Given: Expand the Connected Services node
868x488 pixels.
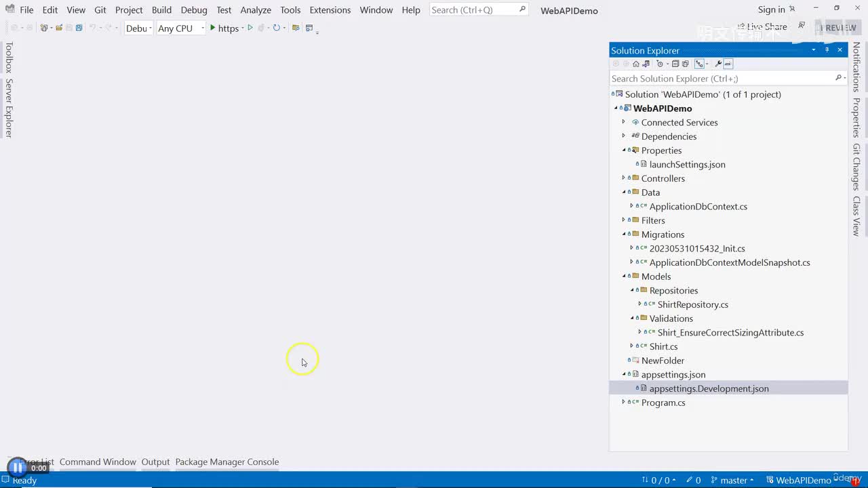Looking at the screenshot, I should [624, 122].
